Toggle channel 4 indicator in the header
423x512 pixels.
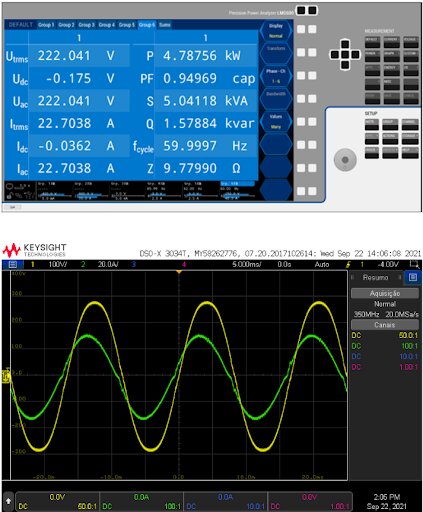[x=184, y=265]
